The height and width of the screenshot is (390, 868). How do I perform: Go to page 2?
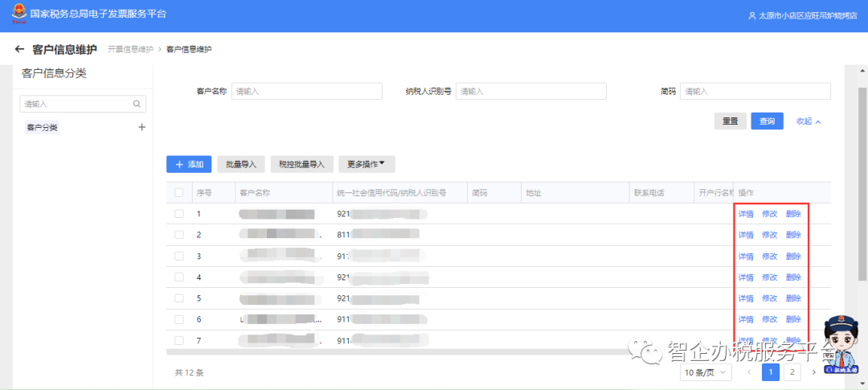792,372
